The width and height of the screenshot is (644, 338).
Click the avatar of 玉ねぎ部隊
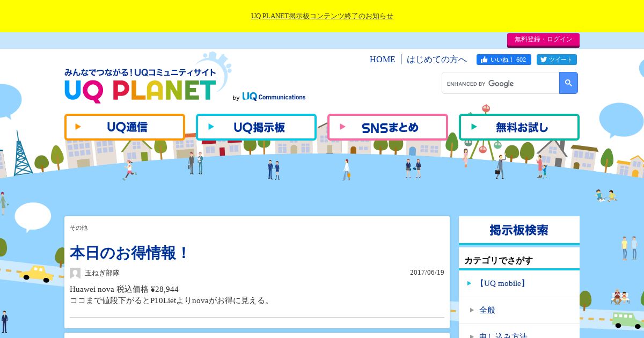[75, 273]
